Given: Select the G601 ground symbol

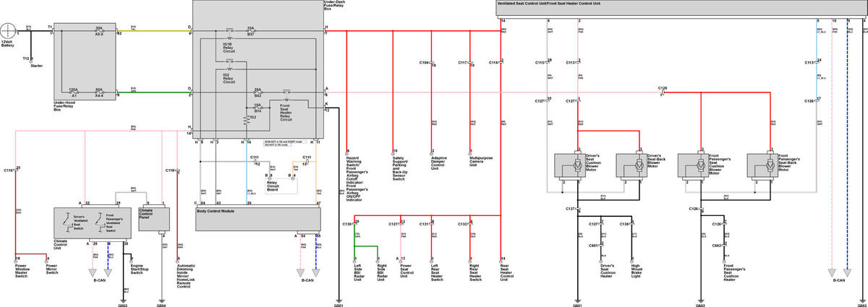Looking at the screenshot, I should (577, 298).
